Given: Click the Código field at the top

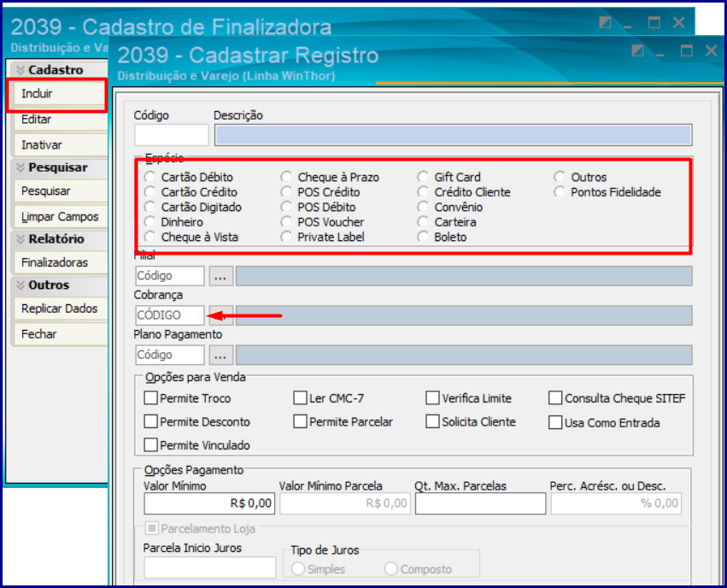Looking at the screenshot, I should pyautogui.click(x=172, y=135).
